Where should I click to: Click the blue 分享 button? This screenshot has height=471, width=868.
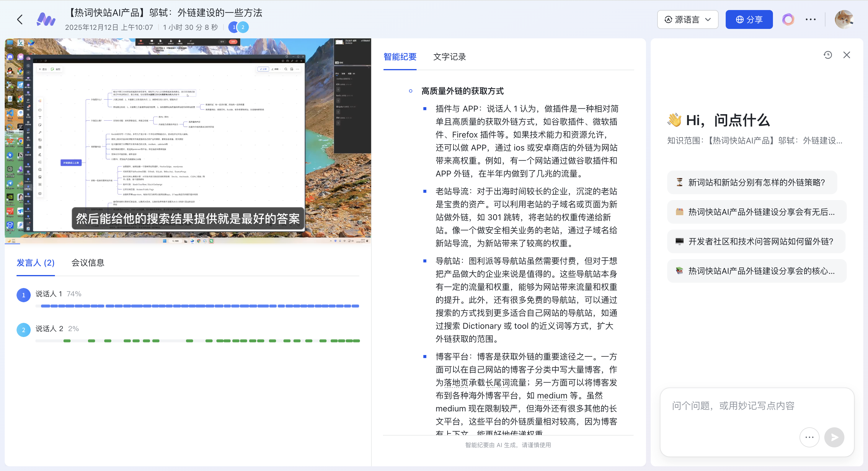pyautogui.click(x=749, y=19)
